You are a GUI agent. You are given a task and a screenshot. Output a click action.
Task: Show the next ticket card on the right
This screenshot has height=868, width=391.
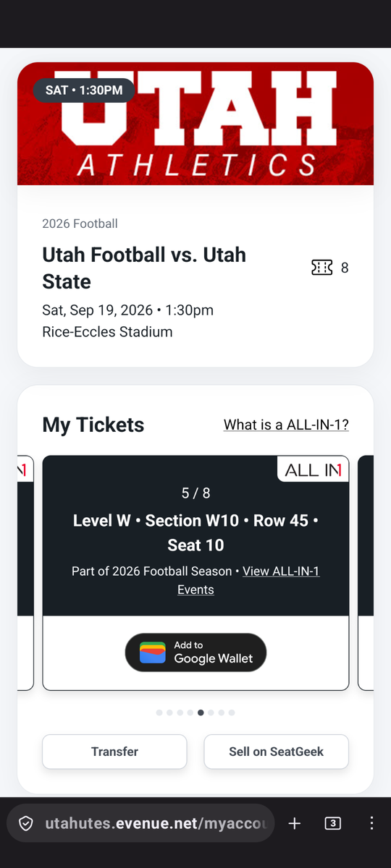click(x=366, y=573)
